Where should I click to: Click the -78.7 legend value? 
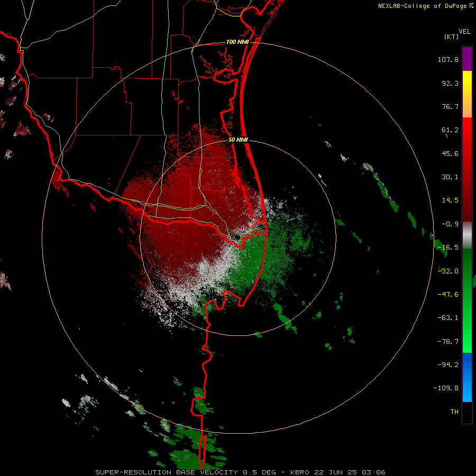point(448,342)
